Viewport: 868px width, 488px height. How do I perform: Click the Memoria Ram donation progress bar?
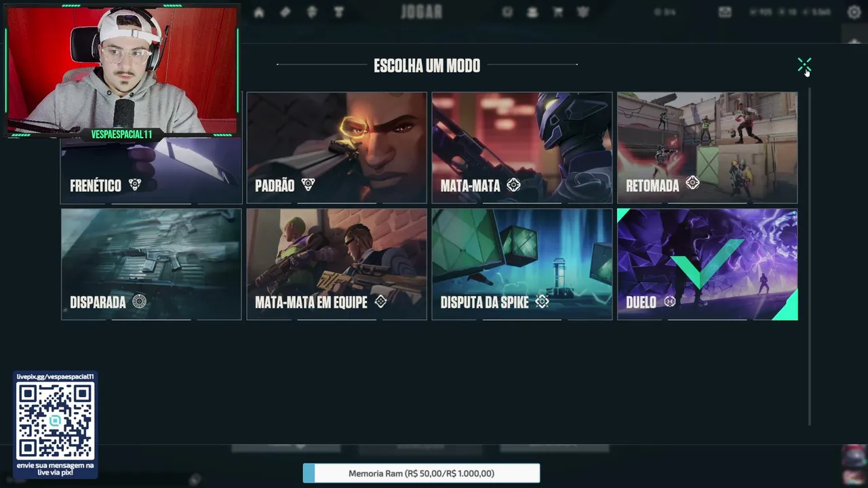pyautogui.click(x=421, y=473)
